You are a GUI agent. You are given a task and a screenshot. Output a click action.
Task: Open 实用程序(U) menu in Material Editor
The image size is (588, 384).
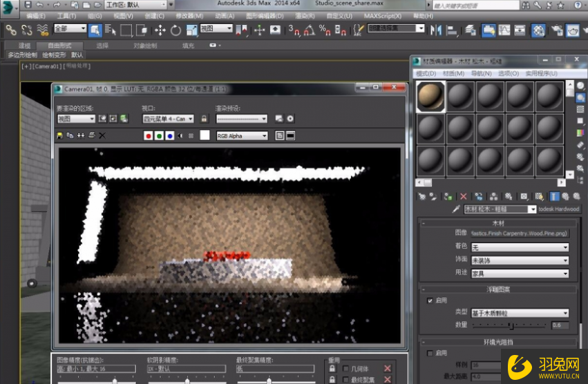(x=541, y=73)
